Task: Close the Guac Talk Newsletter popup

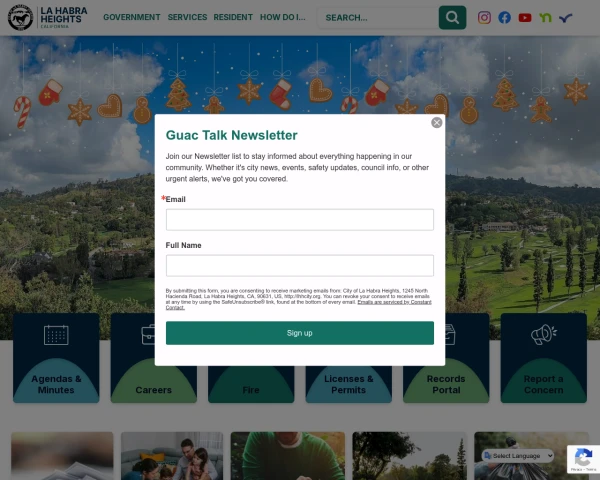Action: tap(437, 122)
